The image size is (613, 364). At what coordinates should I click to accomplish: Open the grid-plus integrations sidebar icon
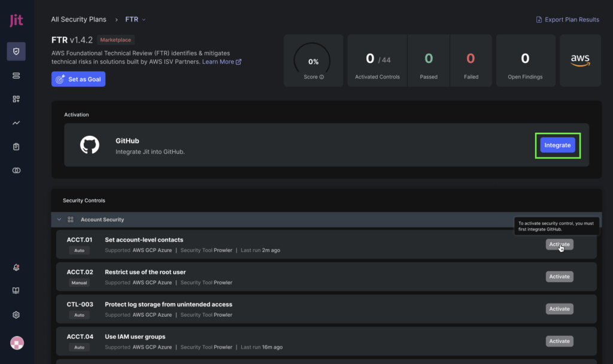(x=16, y=99)
